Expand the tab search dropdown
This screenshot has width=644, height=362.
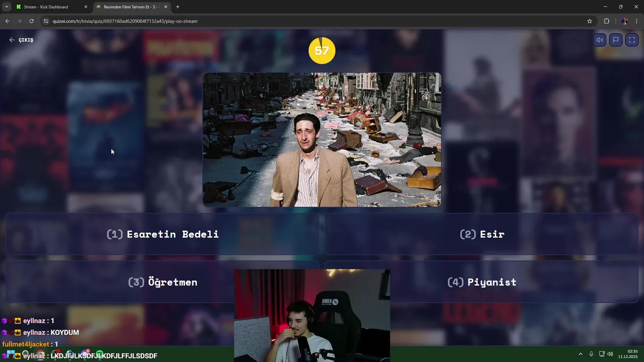click(x=6, y=7)
